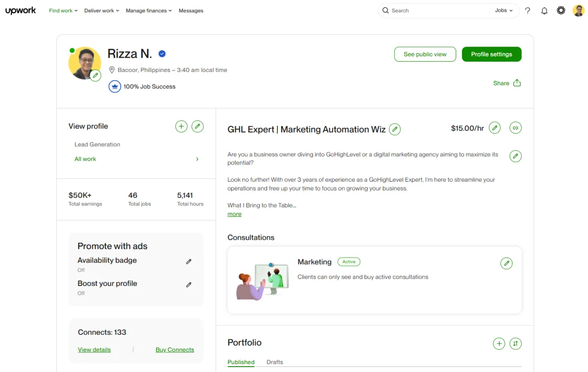Open the Manage finances dropdown
Image resolution: width=588 pixels, height=372 pixels.
148,11
